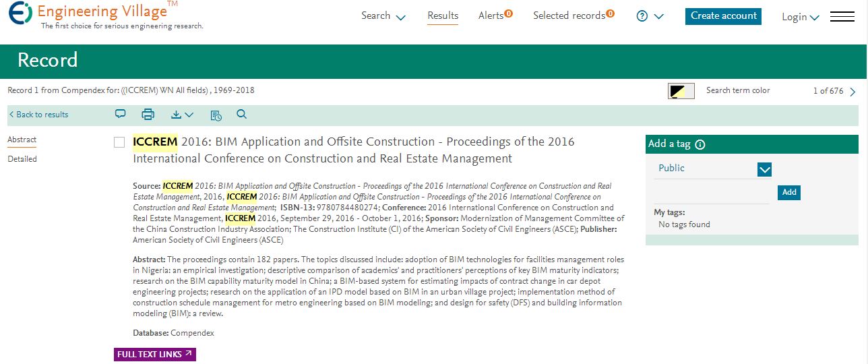Click the Add tag button
The height and width of the screenshot is (364, 868).
click(x=789, y=192)
